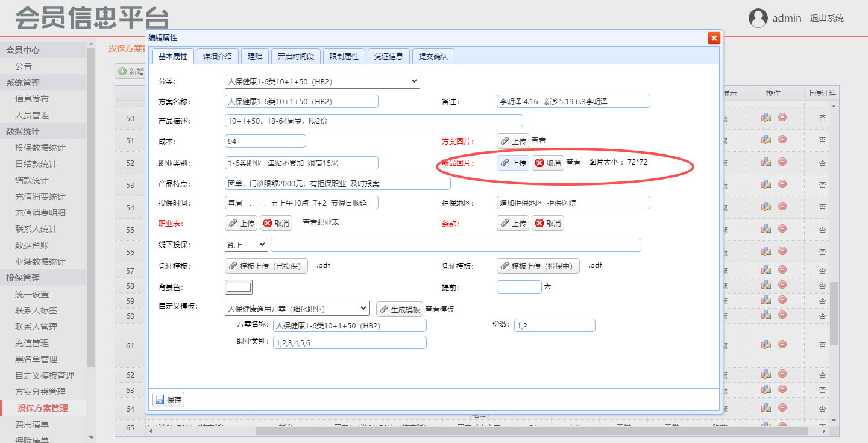Upload clause file with paperclip button
The height and width of the screenshot is (443, 868).
pyautogui.click(x=512, y=224)
